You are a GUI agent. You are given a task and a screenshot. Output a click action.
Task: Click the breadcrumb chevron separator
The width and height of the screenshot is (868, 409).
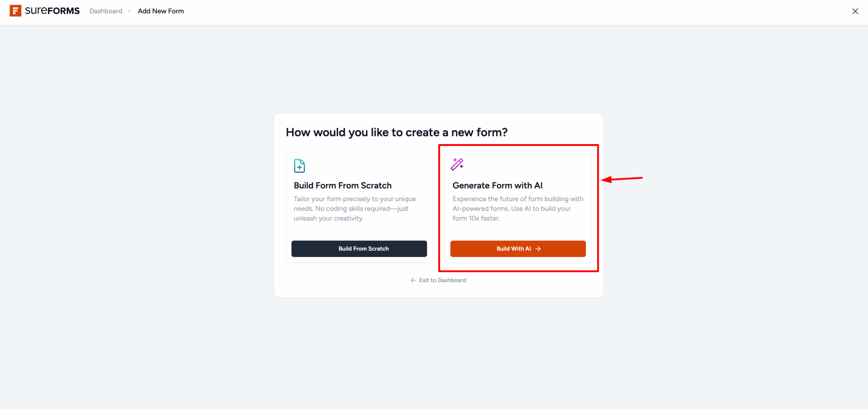129,11
